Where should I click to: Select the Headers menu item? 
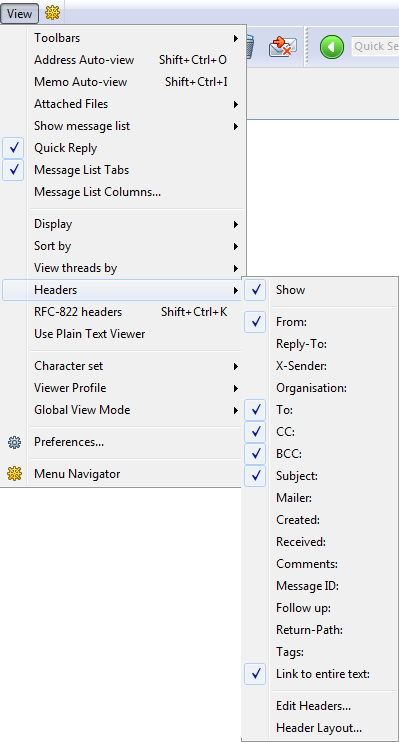[123, 290]
